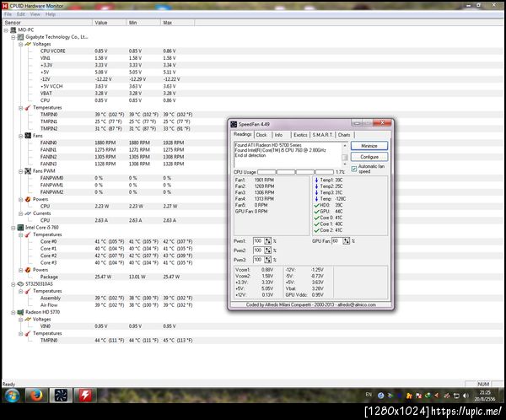Click the GPU Fan spinner arrows
506x420 pixels.
347,241
